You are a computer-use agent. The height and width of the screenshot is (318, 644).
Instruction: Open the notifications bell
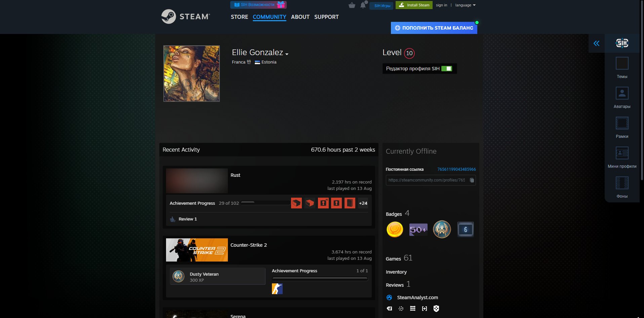click(363, 5)
